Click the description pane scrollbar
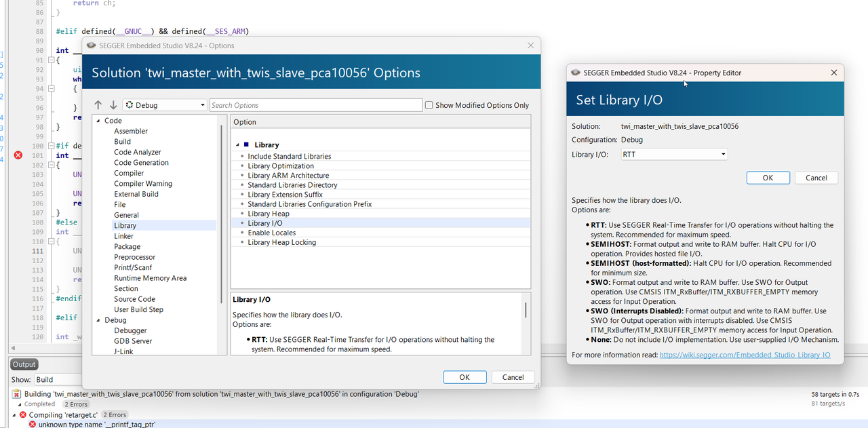This screenshot has width=868, height=428. point(526,310)
